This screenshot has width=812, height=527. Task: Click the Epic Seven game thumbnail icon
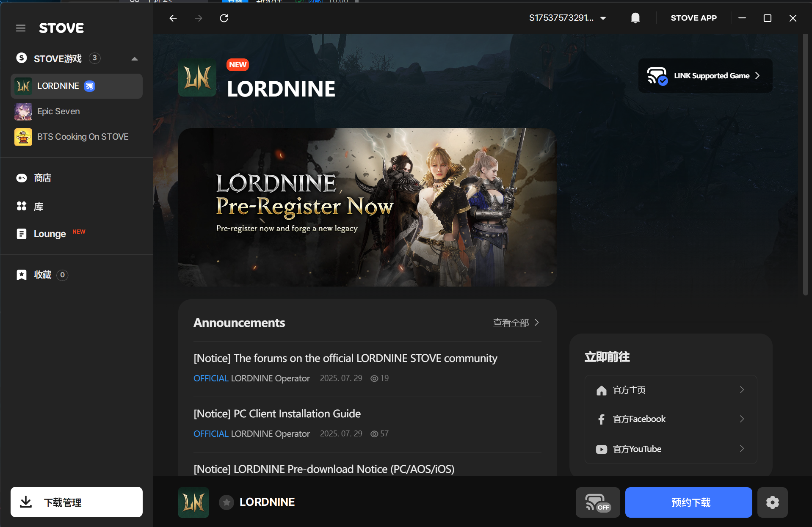click(x=23, y=112)
